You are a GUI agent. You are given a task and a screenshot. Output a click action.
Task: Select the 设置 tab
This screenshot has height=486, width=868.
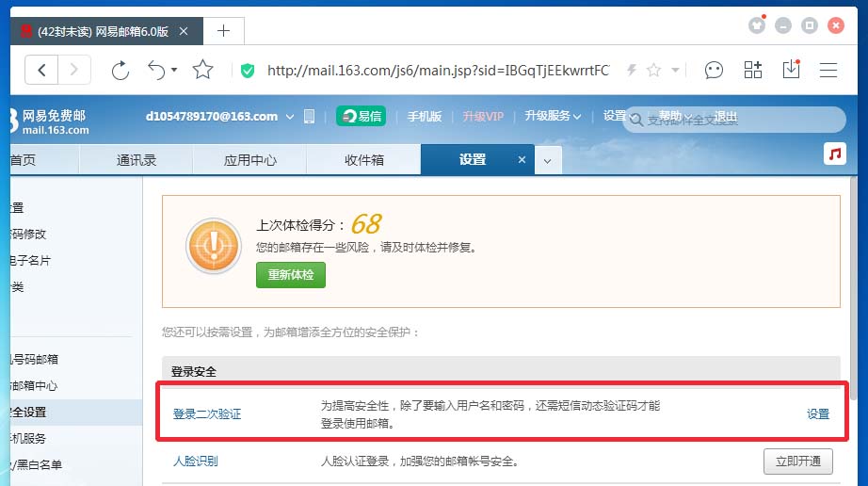click(472, 159)
